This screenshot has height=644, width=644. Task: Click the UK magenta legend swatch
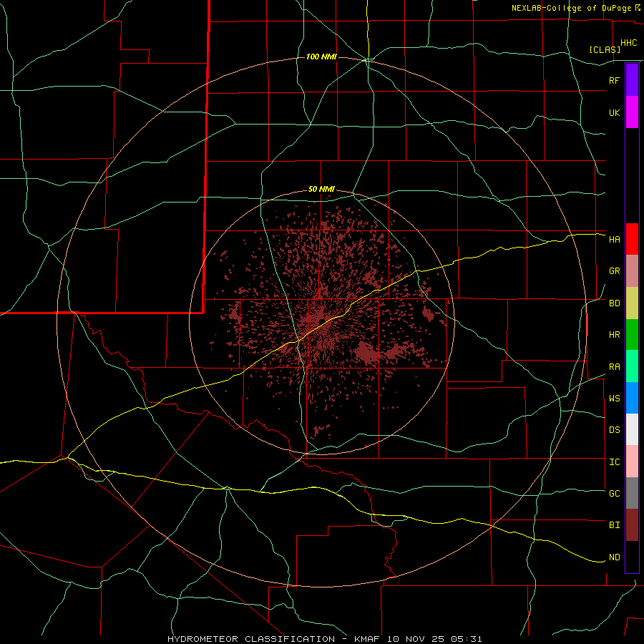pyautogui.click(x=632, y=112)
